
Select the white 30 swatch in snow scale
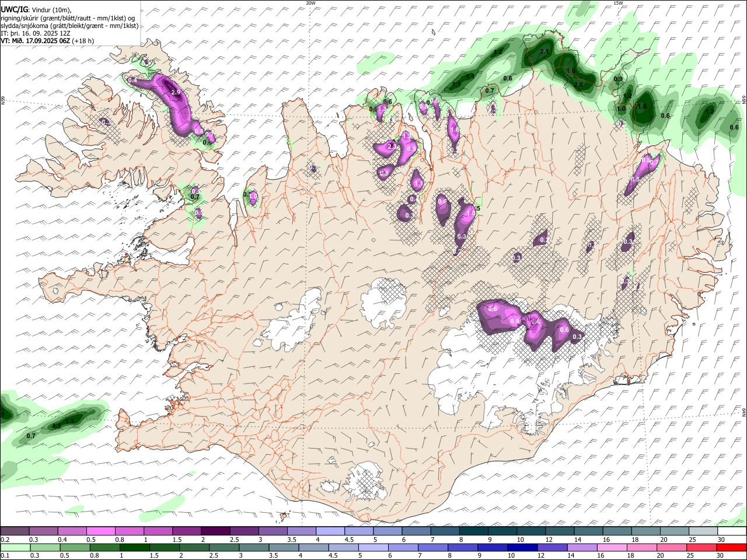(732, 531)
